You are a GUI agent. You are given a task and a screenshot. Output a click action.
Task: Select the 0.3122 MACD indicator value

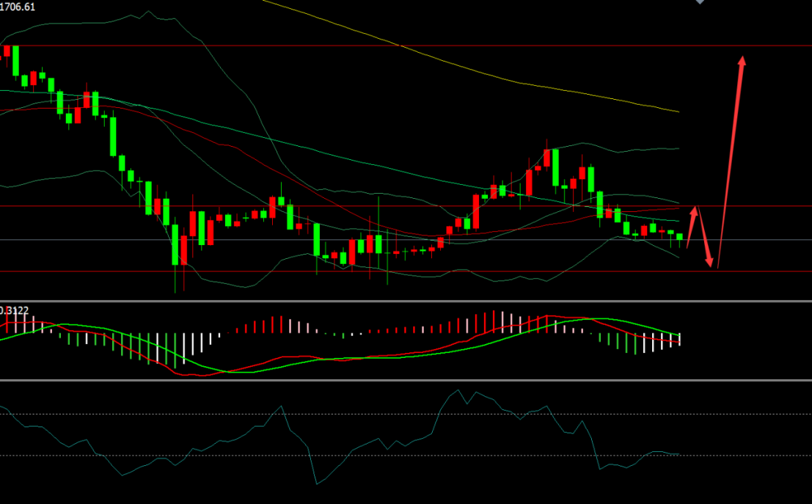click(x=14, y=310)
